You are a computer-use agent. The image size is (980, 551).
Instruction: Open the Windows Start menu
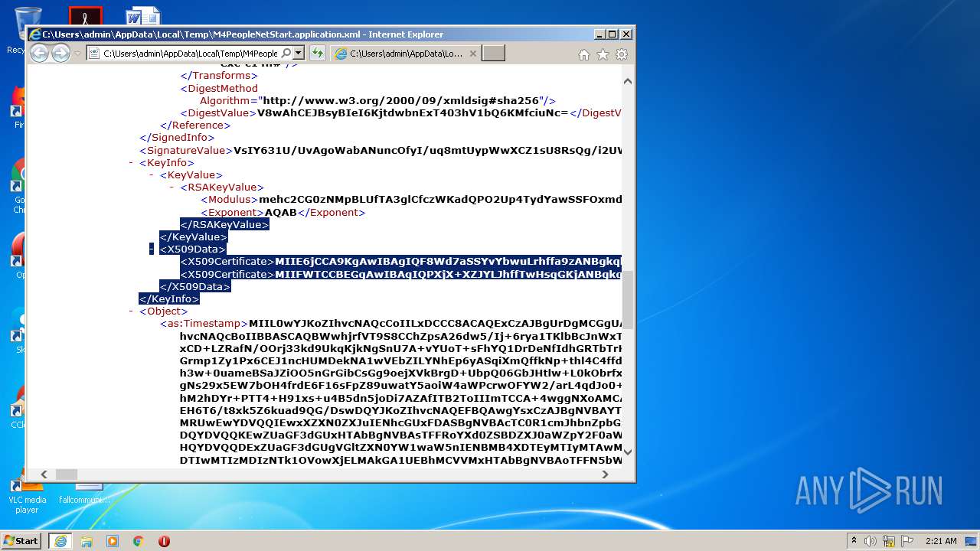[x=21, y=540]
